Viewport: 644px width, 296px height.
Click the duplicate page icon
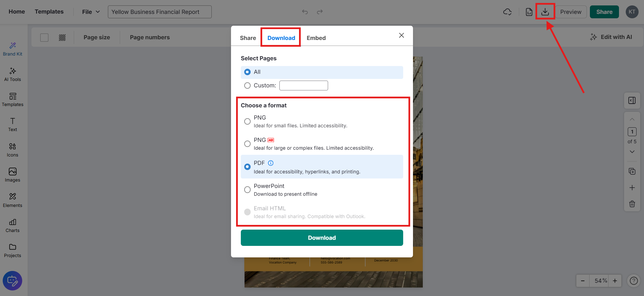click(632, 171)
